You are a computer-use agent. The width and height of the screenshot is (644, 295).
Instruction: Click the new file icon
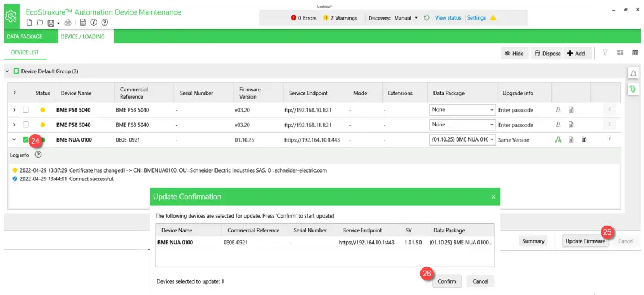click(x=29, y=23)
